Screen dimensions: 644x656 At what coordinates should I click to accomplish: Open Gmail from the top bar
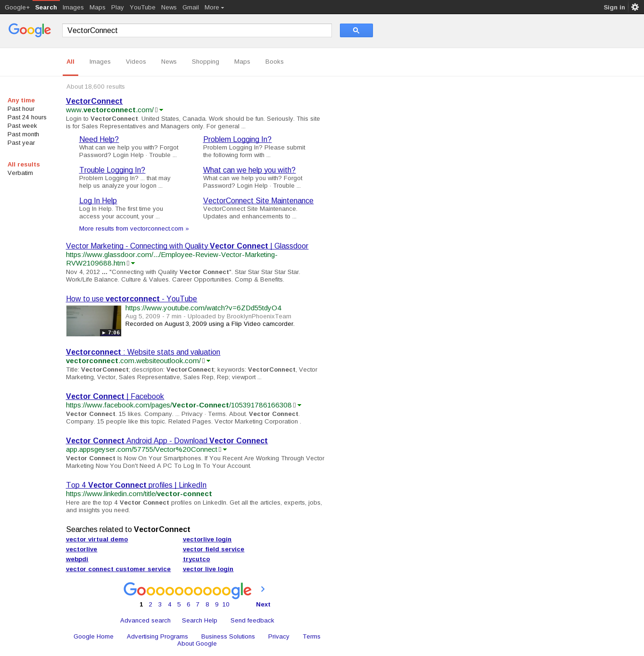190,7
